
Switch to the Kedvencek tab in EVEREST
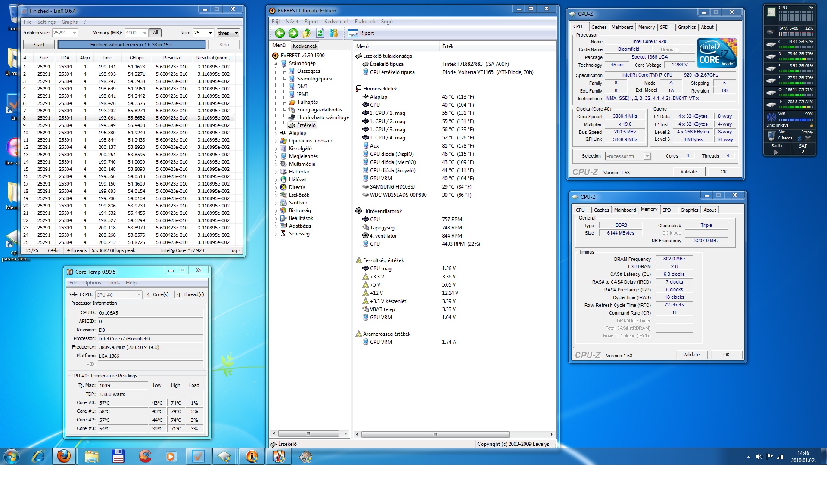click(305, 46)
